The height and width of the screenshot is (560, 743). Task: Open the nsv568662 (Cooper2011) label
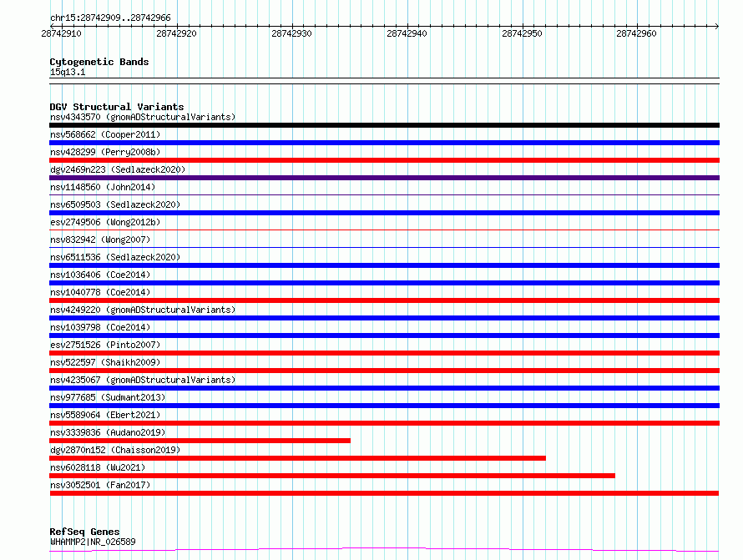(x=105, y=134)
